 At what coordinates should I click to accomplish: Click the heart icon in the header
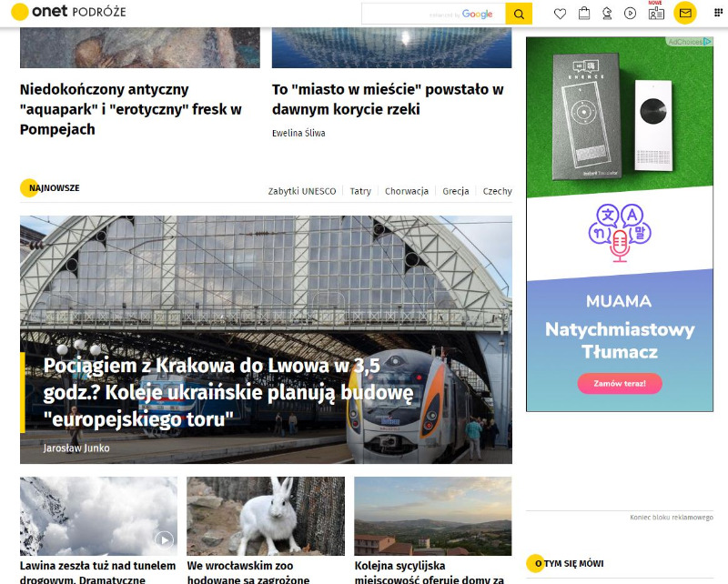pos(560,14)
